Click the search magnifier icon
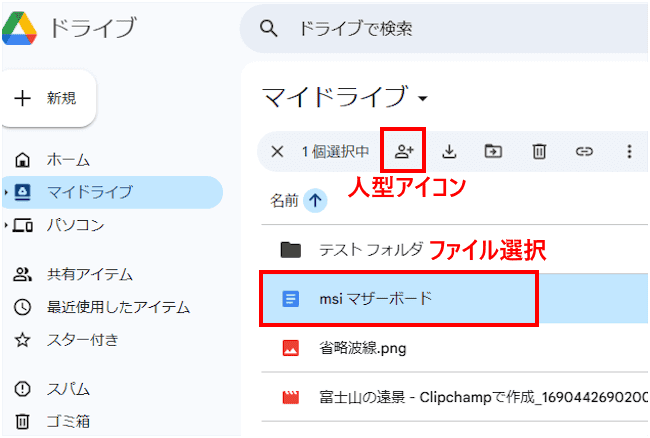The height and width of the screenshot is (438, 650). [269, 28]
